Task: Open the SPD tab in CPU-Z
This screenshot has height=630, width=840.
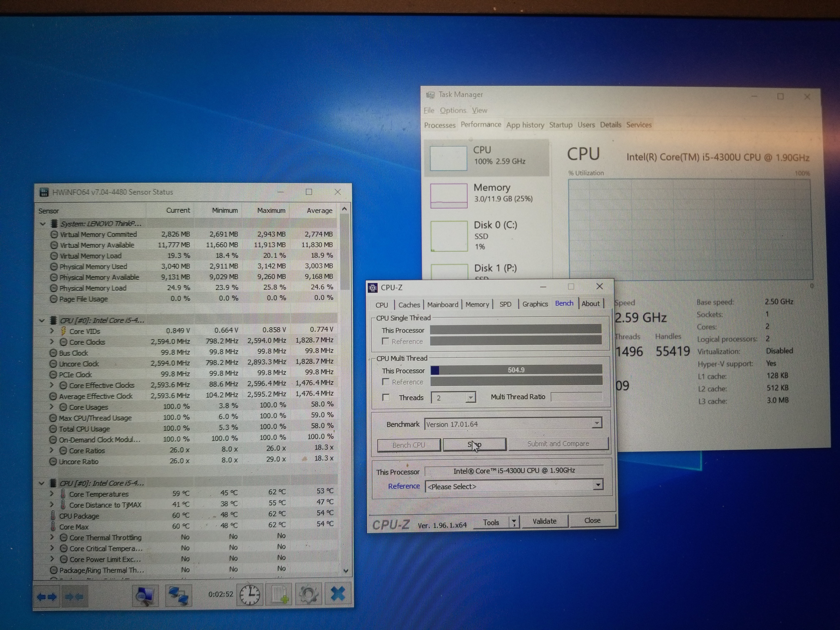Action: point(505,304)
